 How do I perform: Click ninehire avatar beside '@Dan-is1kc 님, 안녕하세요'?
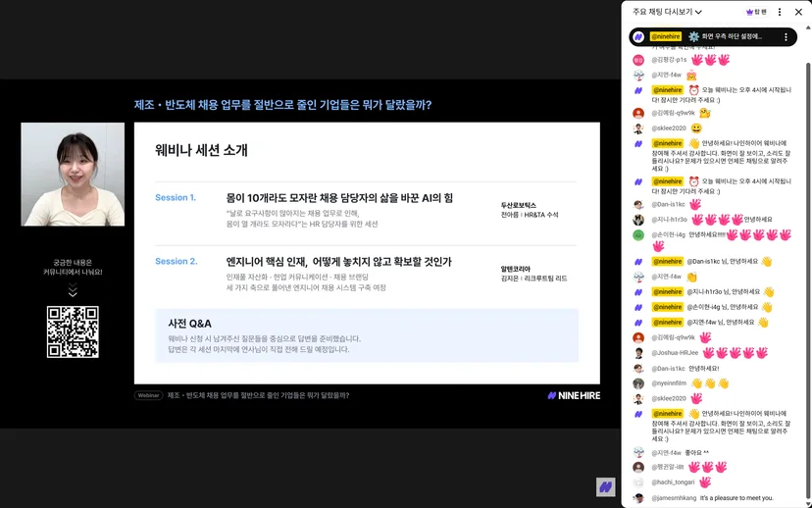click(x=638, y=262)
